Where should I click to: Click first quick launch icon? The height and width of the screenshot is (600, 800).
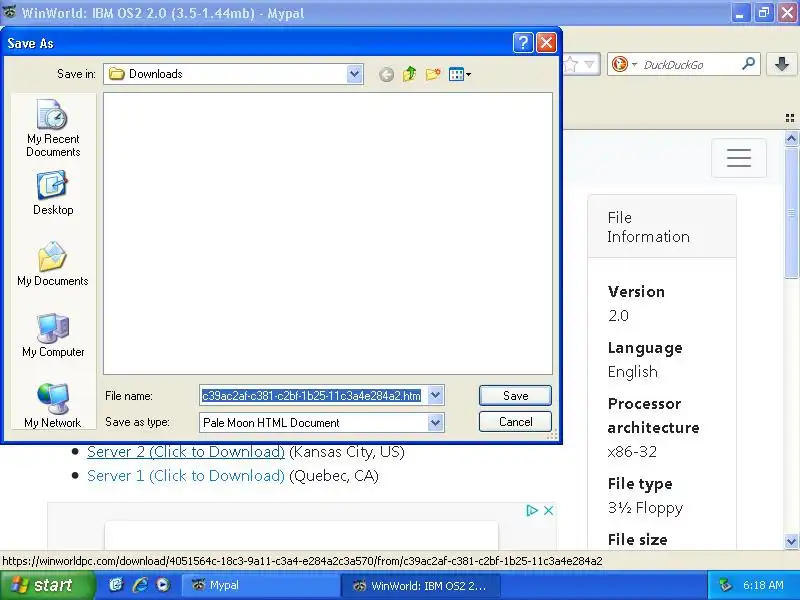(116, 585)
